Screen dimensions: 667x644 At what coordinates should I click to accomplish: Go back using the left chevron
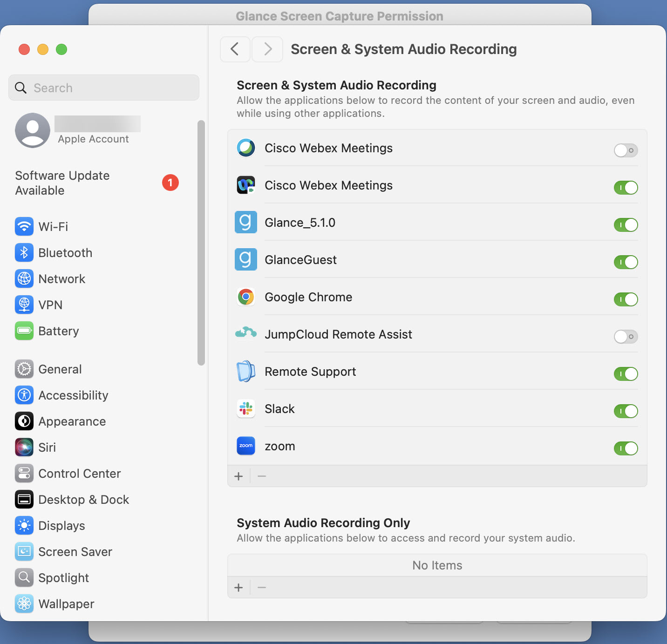tap(235, 49)
